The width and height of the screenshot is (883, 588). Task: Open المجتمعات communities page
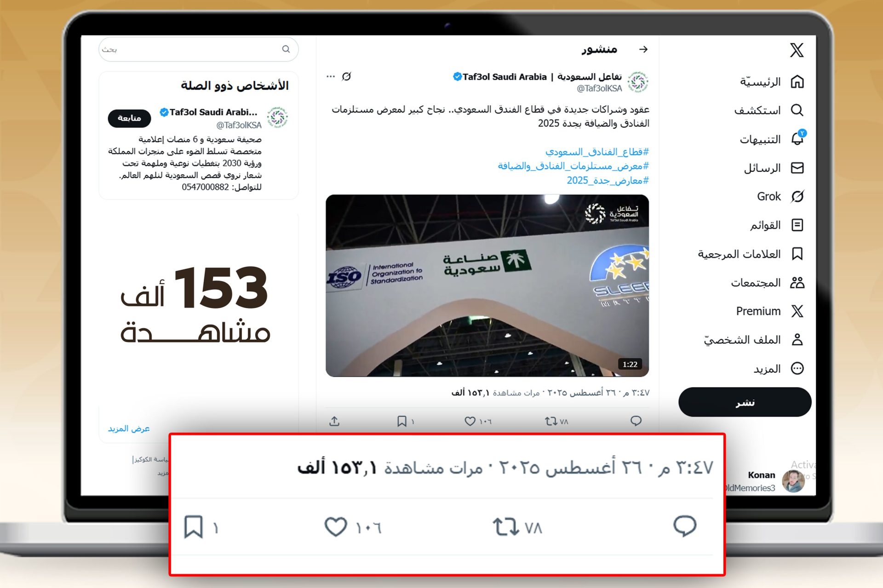click(767, 282)
